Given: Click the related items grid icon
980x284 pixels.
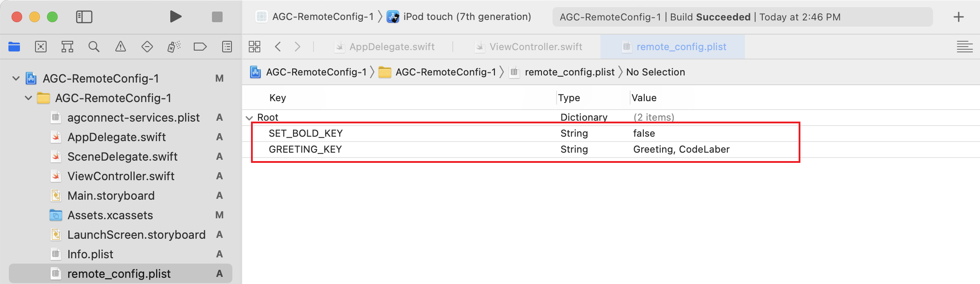Looking at the screenshot, I should (x=255, y=46).
